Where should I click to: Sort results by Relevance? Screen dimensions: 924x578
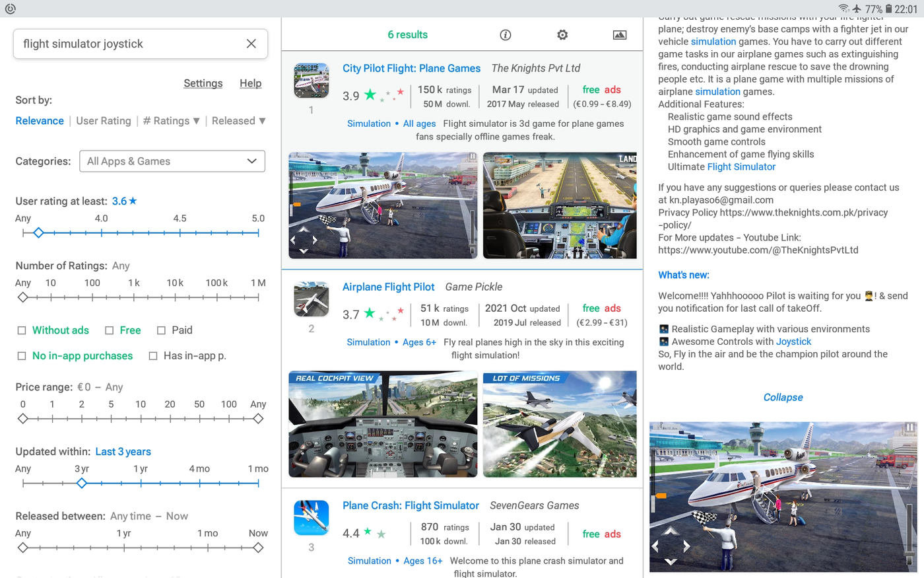(40, 121)
